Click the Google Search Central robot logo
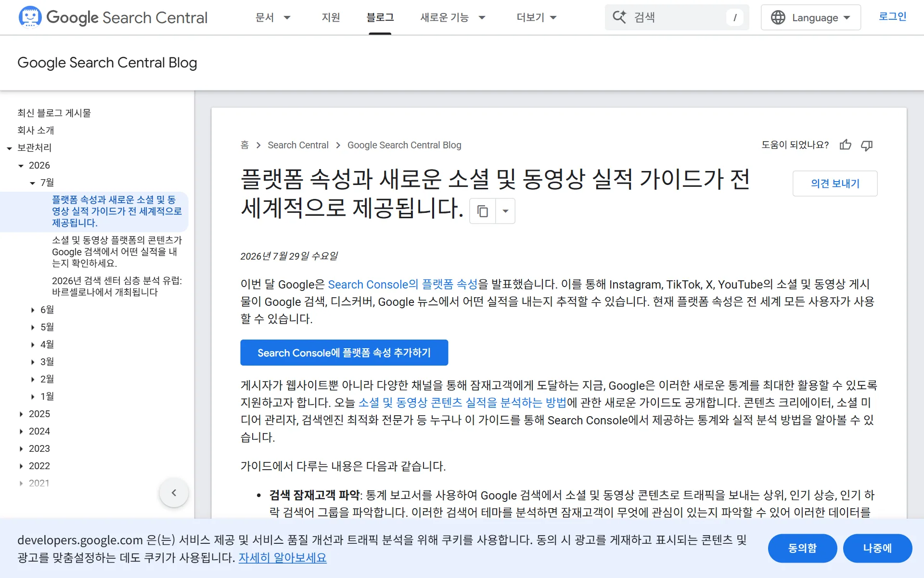Image resolution: width=924 pixels, height=578 pixels. [x=30, y=17]
